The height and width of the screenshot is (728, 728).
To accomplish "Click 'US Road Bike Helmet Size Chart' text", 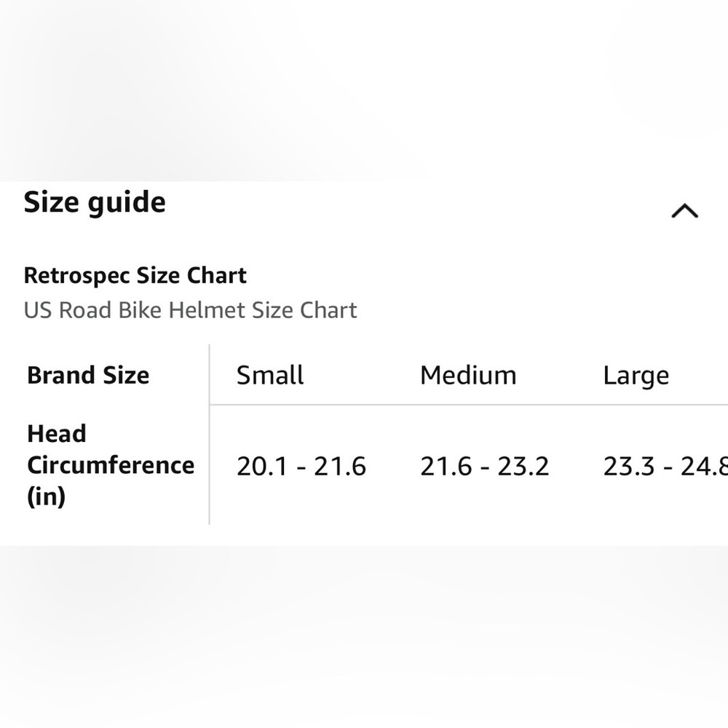I will pyautogui.click(x=190, y=310).
